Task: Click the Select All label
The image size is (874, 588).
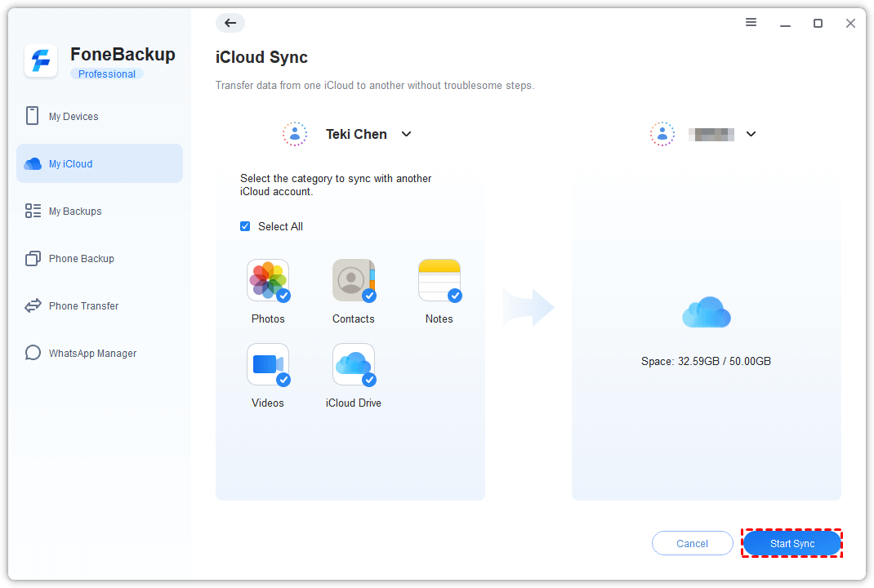Action: (280, 226)
